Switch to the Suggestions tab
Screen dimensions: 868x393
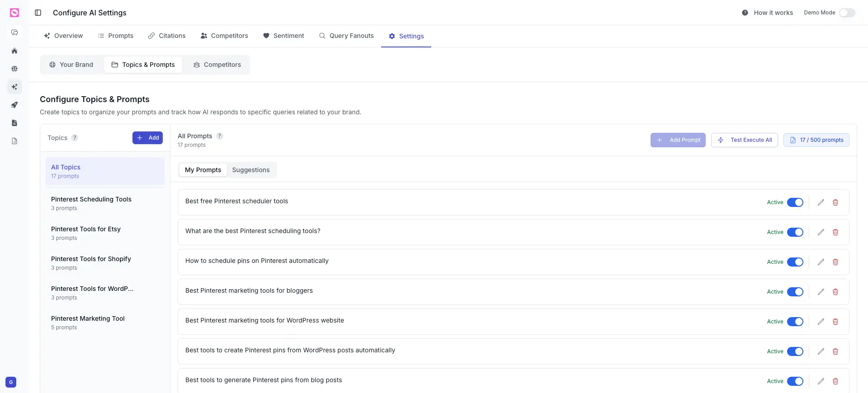click(251, 170)
